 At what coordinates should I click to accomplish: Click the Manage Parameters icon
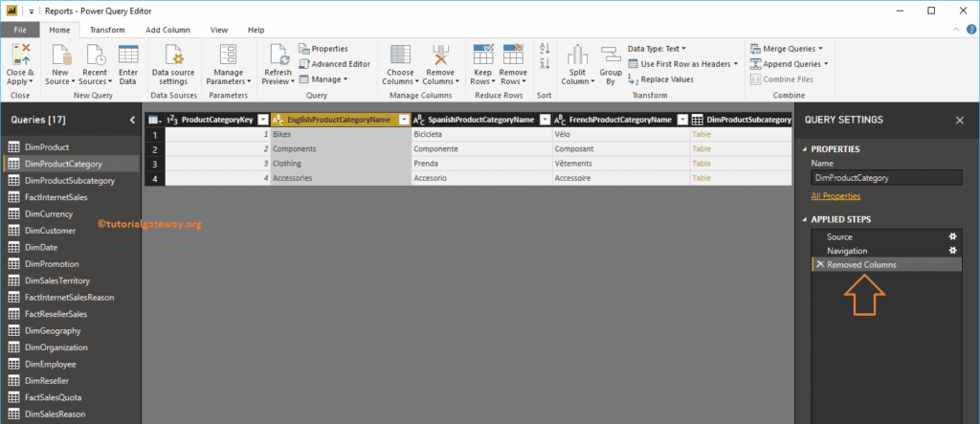pos(228,55)
